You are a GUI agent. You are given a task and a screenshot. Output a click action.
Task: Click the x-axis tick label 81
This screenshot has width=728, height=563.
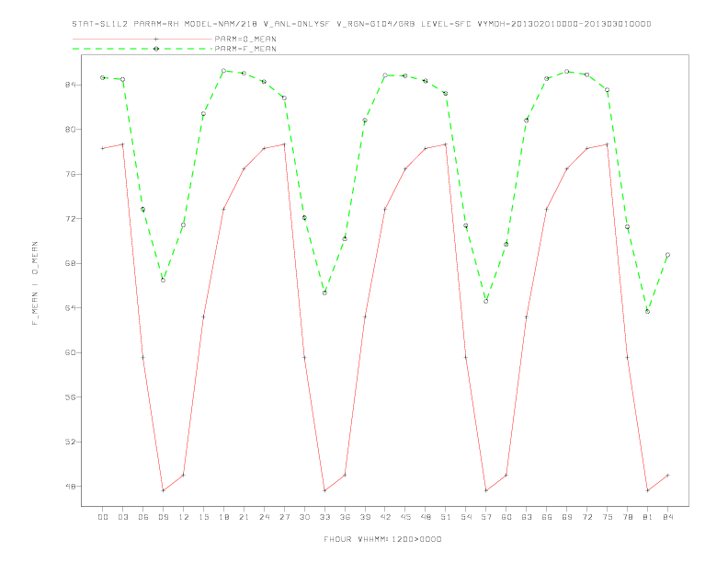tap(648, 517)
